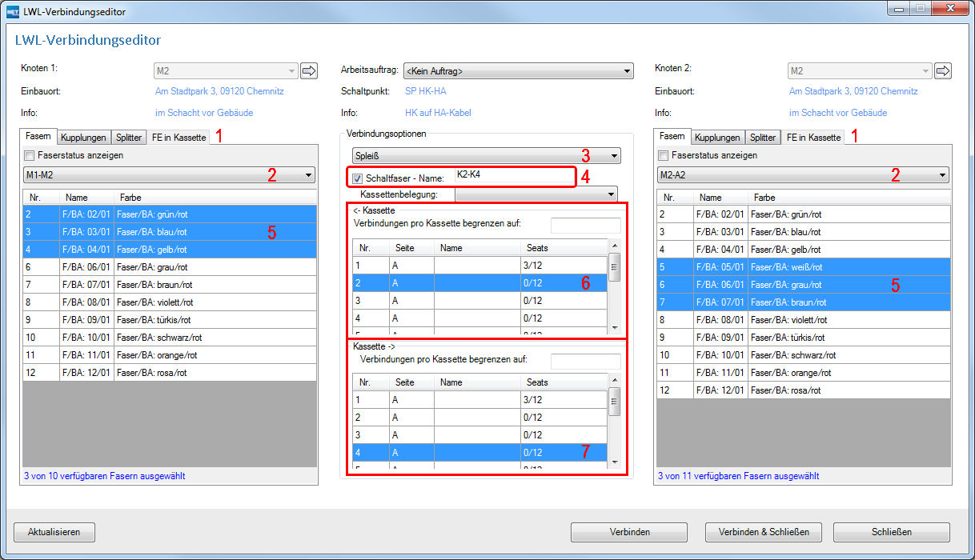Image resolution: width=975 pixels, height=560 pixels.
Task: Select the right Fasern tab
Action: pos(672,137)
